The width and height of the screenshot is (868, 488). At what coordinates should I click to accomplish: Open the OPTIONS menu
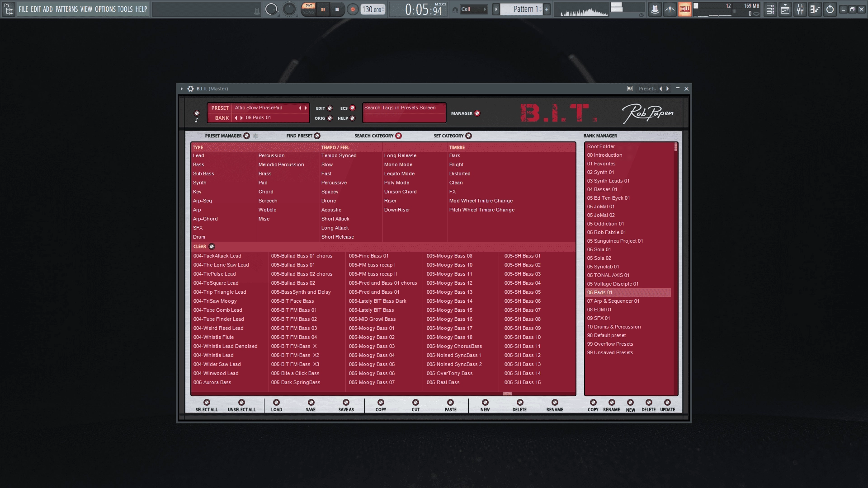pyautogui.click(x=105, y=9)
